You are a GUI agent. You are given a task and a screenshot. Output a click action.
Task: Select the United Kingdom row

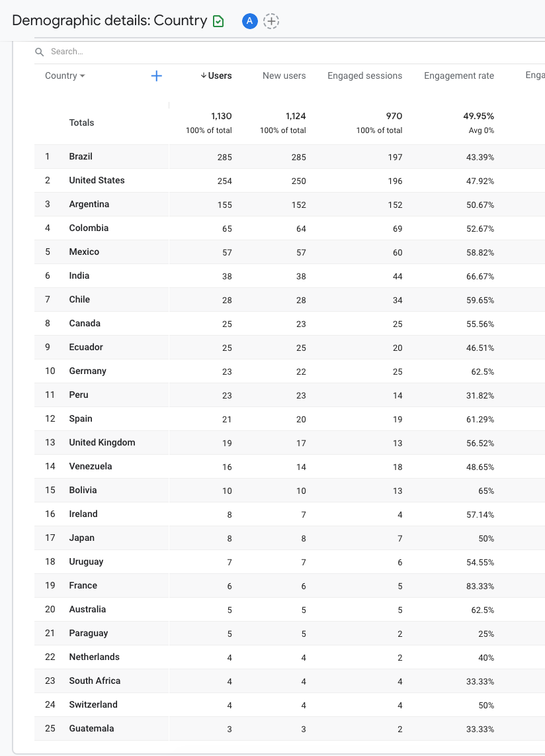click(102, 443)
